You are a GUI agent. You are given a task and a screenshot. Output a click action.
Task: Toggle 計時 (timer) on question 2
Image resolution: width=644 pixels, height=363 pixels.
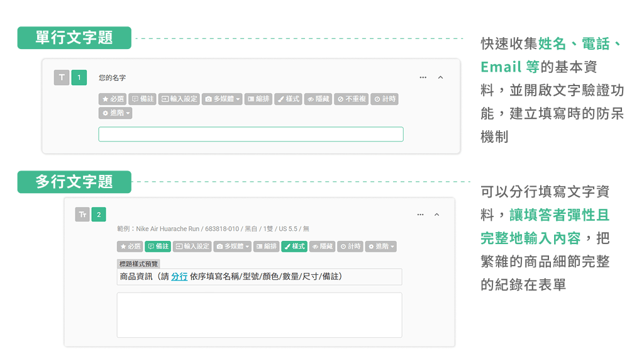point(350,247)
